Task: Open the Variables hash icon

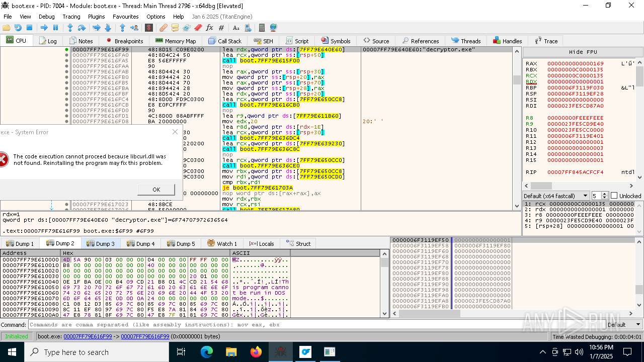Action: pyautogui.click(x=221, y=28)
